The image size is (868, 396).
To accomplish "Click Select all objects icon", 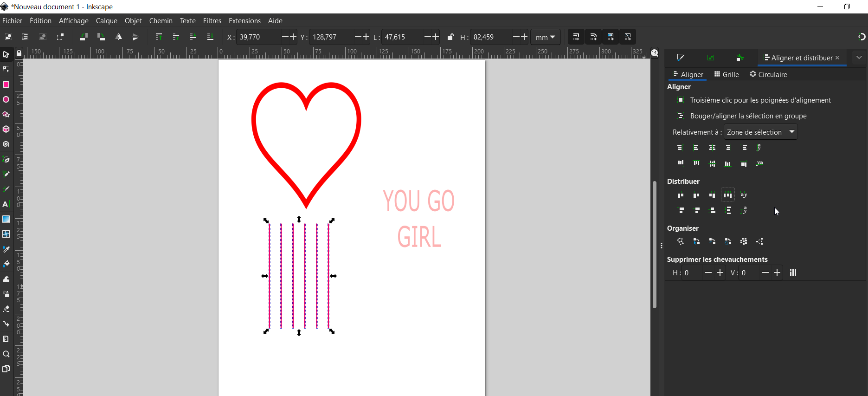I will tap(8, 37).
